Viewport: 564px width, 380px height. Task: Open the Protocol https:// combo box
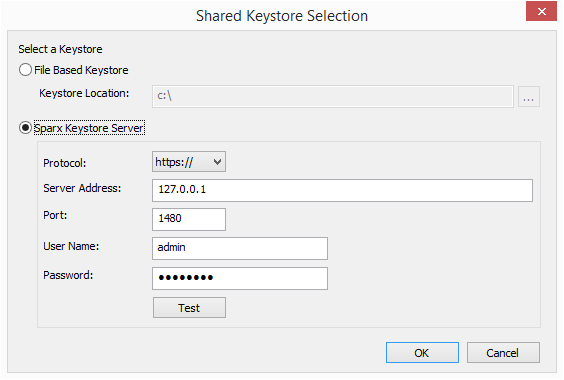[x=189, y=162]
